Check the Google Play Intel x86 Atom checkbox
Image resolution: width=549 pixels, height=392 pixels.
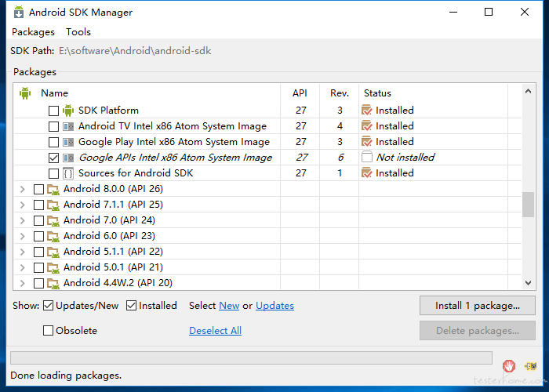[x=53, y=142]
